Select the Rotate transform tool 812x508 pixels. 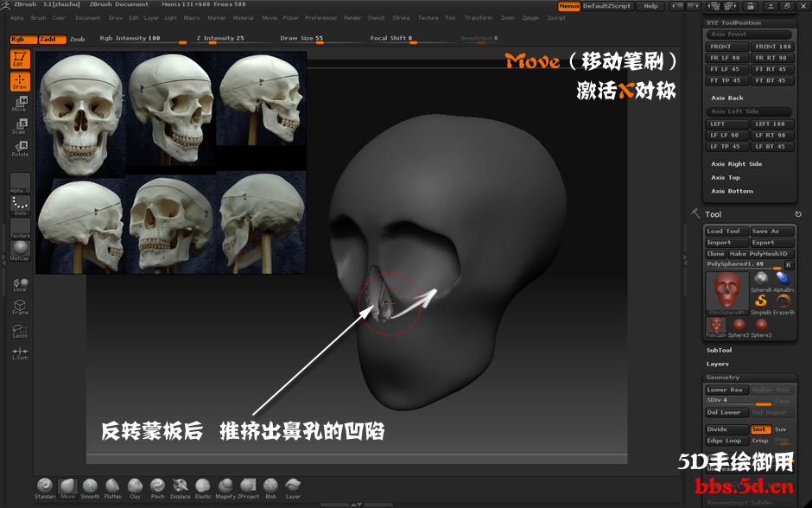[x=20, y=149]
